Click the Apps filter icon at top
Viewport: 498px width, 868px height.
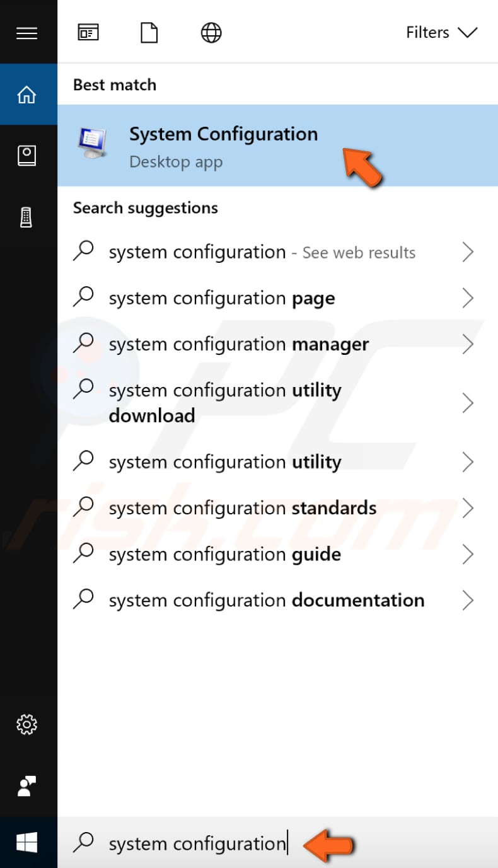[88, 32]
